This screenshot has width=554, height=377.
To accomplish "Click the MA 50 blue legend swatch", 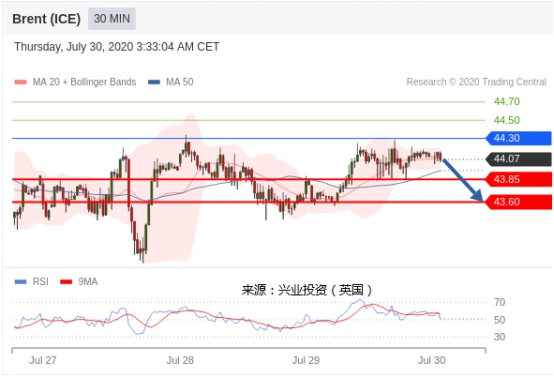I will (x=154, y=82).
